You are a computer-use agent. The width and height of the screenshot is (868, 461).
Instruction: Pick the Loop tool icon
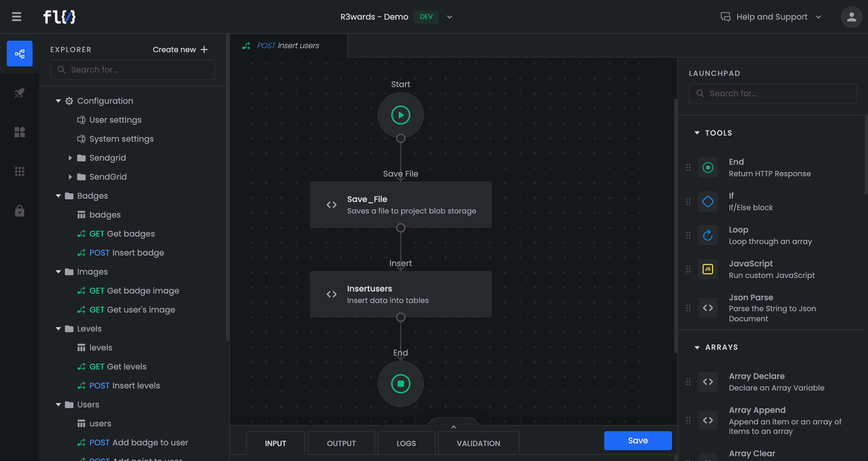pyautogui.click(x=708, y=235)
